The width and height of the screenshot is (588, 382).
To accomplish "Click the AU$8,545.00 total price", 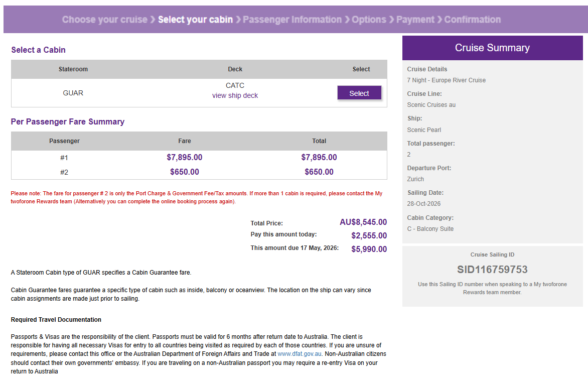I will (363, 222).
